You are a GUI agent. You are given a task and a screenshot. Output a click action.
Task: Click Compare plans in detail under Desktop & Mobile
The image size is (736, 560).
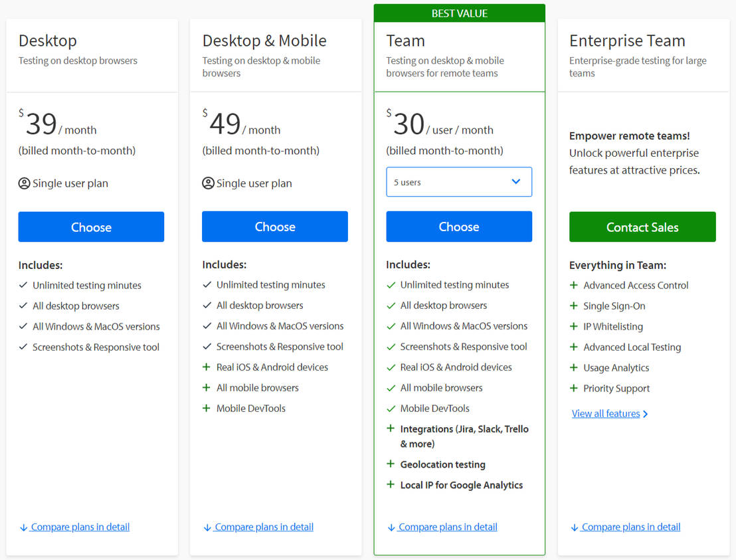point(264,527)
